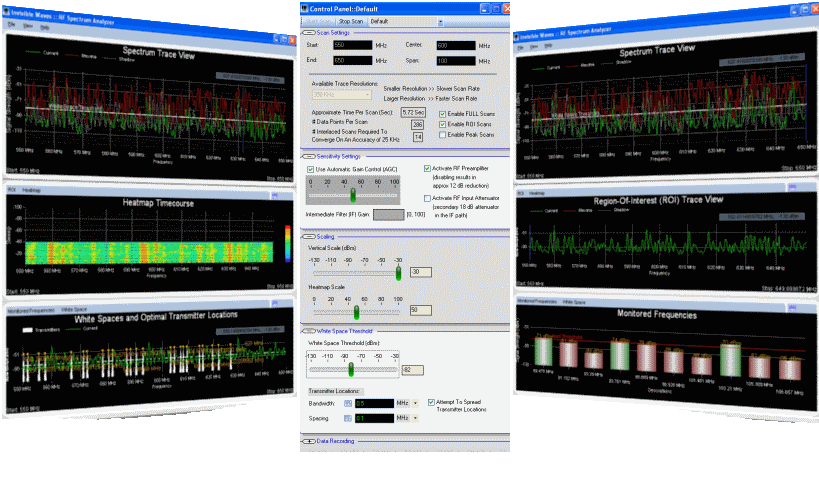Click the Intermediate Filter (IF) Gain field

tap(389, 215)
